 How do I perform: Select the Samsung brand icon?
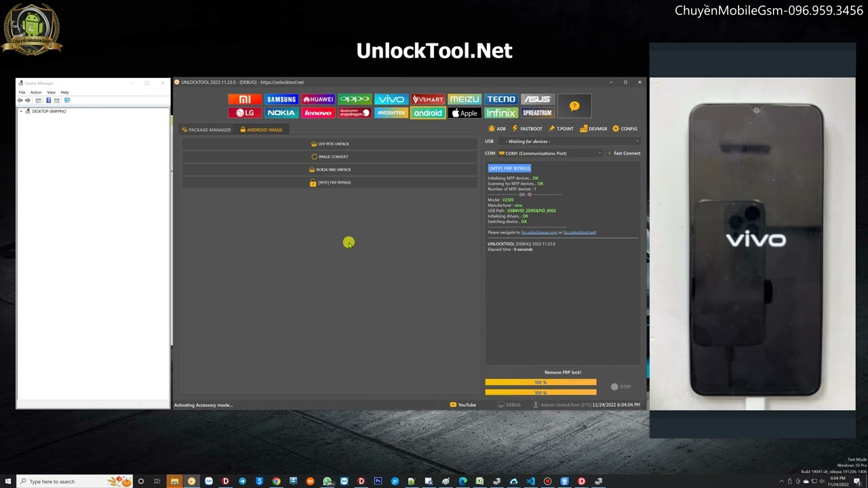(281, 99)
